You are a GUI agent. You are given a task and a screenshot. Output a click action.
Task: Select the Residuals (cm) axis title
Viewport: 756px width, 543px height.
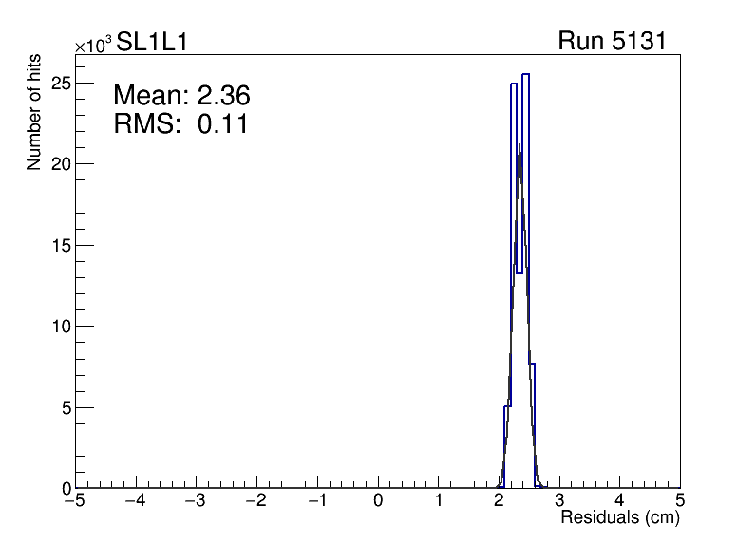point(619,518)
